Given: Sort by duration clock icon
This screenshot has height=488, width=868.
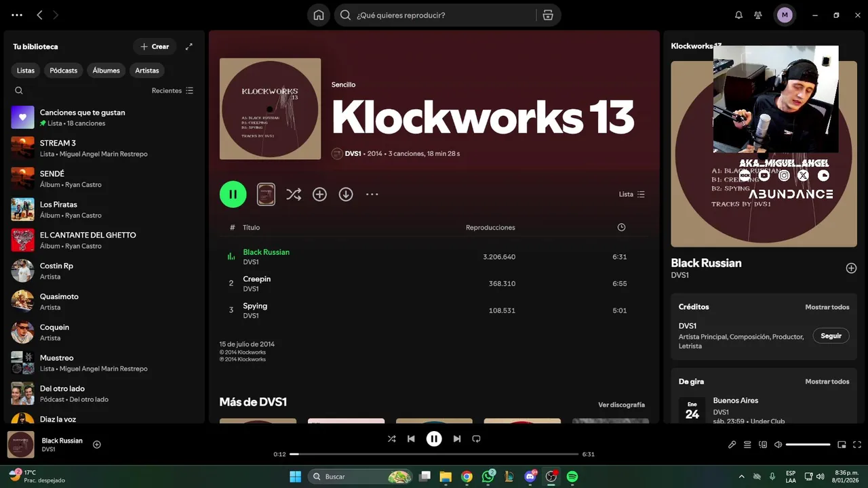Looking at the screenshot, I should pos(621,228).
